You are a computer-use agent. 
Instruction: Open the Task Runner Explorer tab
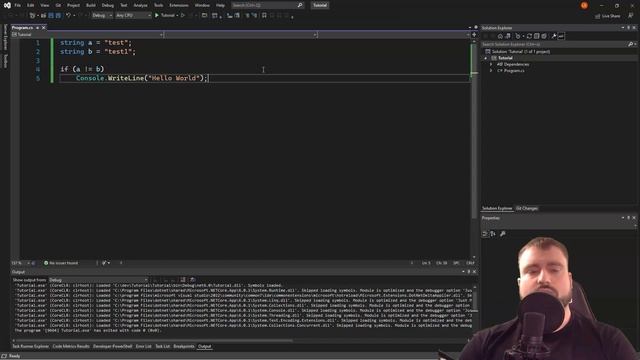click(x=30, y=347)
